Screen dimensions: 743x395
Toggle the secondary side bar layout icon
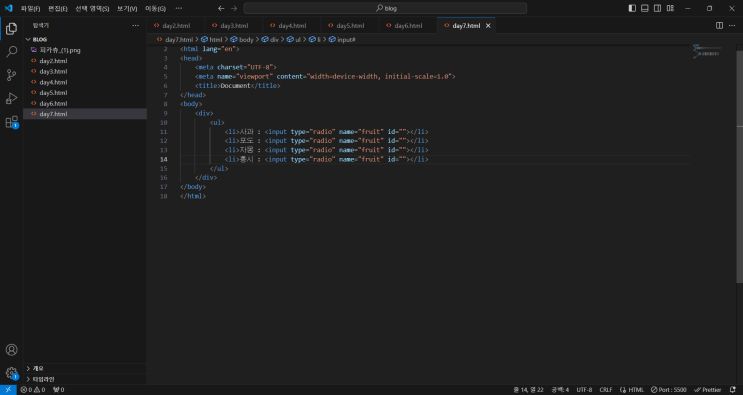658,9
